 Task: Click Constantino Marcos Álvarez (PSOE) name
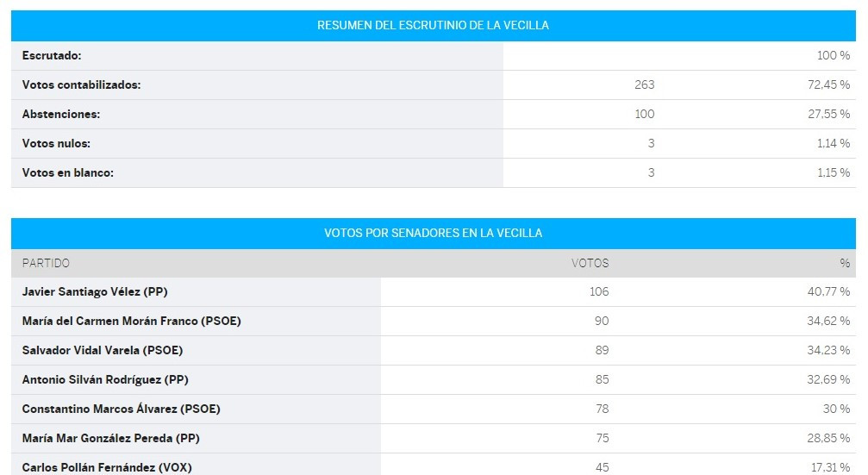[x=122, y=409]
